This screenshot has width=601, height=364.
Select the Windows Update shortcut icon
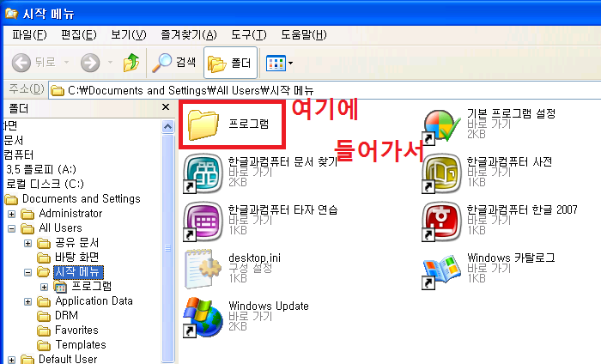pos(203,318)
